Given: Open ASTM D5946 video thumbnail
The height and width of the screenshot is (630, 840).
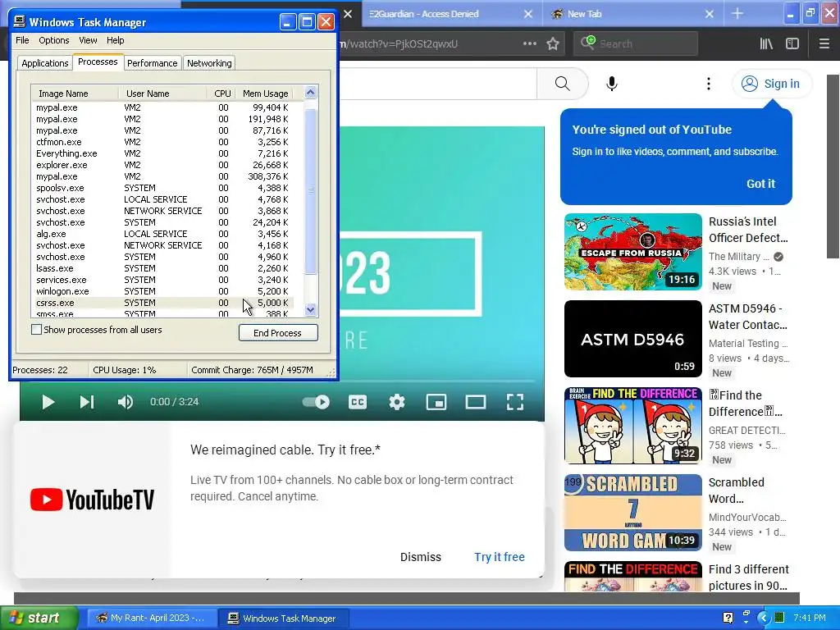Looking at the screenshot, I should pos(632,339).
